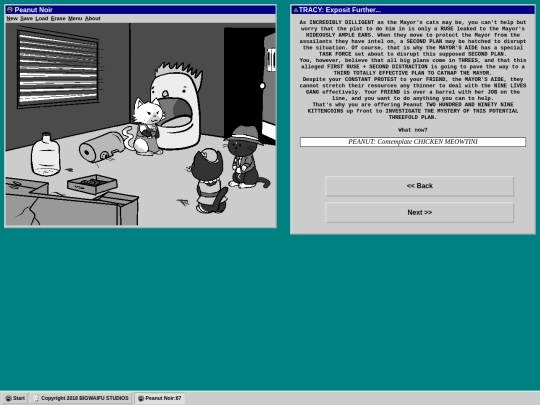Click the << Back button

419,186
